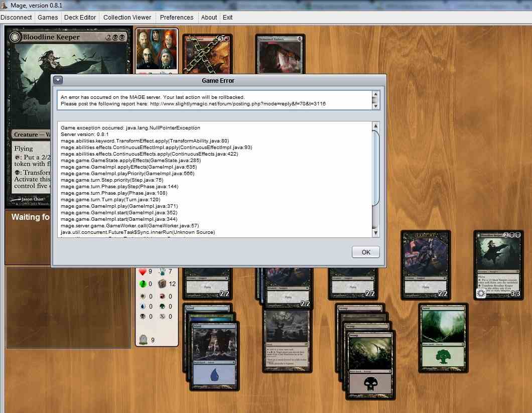
Task: Click the down arrow of the error message scrollbar
Action: click(375, 106)
